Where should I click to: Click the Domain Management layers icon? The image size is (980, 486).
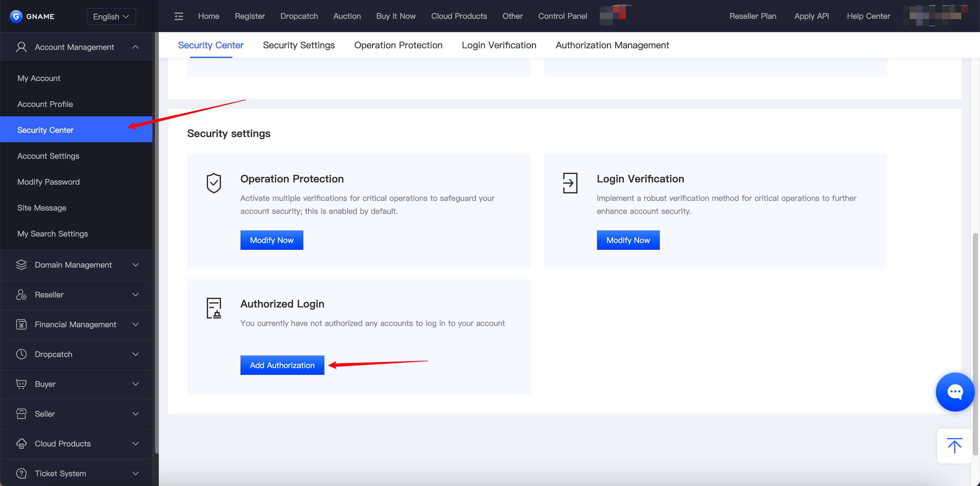21,265
